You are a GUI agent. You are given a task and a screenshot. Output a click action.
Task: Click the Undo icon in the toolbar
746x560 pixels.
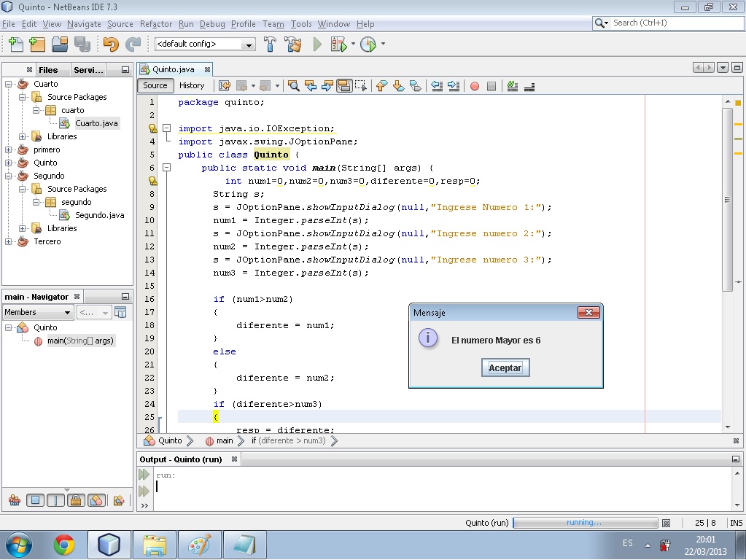coord(109,44)
